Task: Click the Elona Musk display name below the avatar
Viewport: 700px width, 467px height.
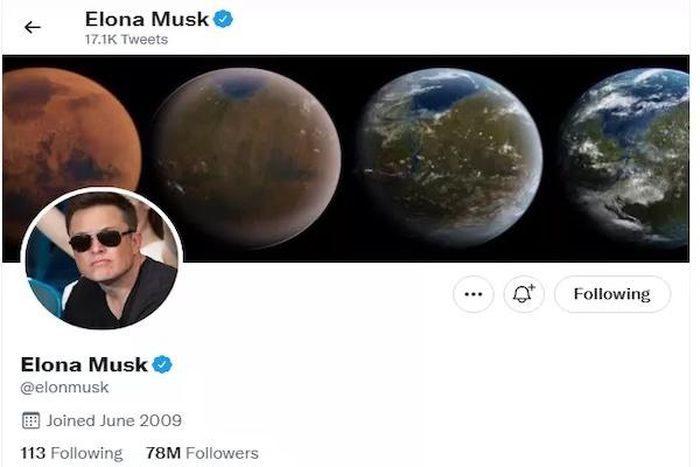Action: click(x=84, y=364)
